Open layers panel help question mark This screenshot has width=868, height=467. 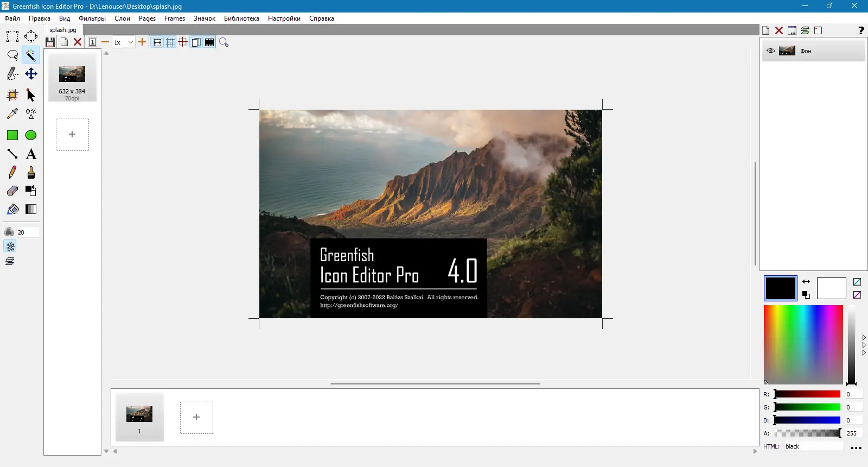(x=861, y=30)
